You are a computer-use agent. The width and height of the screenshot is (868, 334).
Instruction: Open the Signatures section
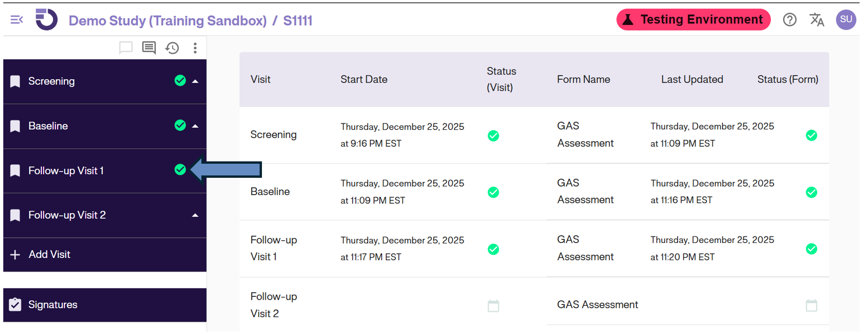53,305
